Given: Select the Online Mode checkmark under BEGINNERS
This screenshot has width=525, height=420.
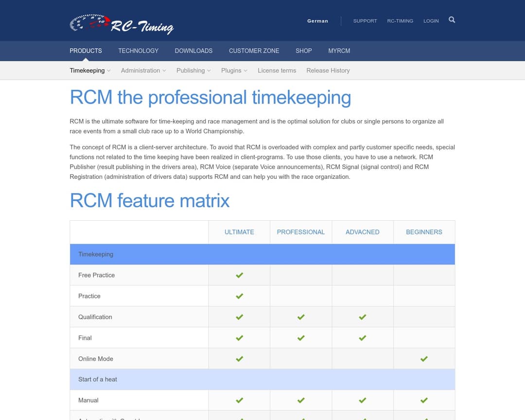Looking at the screenshot, I should (x=424, y=358).
